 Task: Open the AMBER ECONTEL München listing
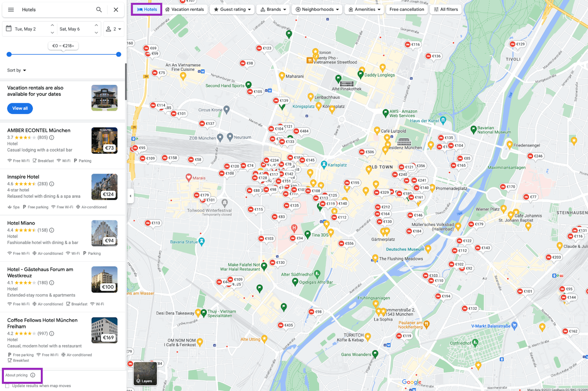(39, 130)
